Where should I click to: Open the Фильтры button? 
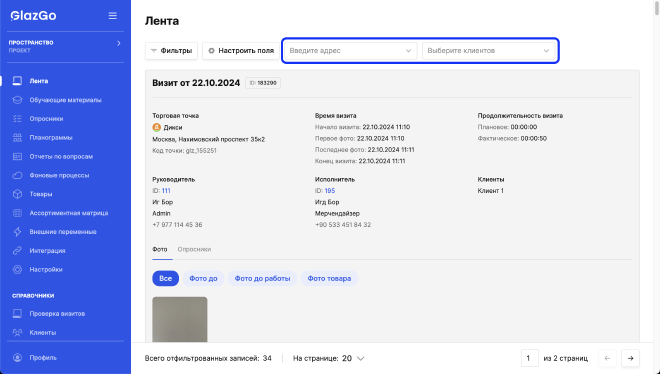click(171, 51)
